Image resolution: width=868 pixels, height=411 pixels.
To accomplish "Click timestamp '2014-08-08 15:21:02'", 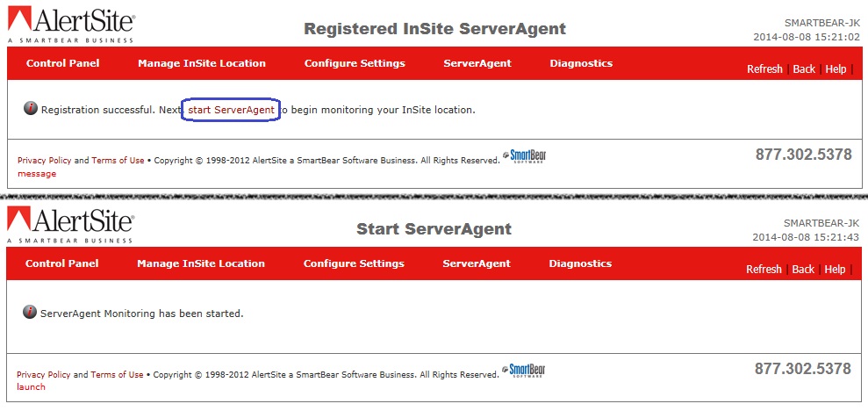I will (807, 37).
